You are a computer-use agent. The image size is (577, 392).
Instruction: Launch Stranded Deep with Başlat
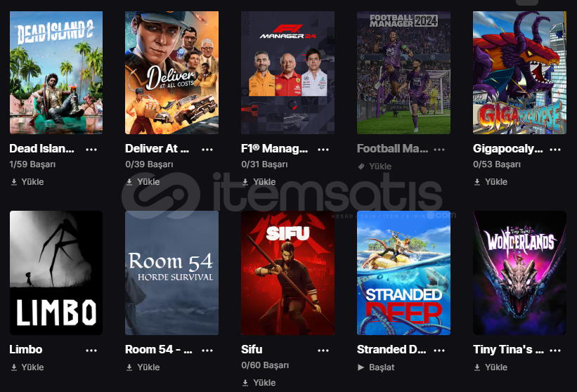pos(376,367)
